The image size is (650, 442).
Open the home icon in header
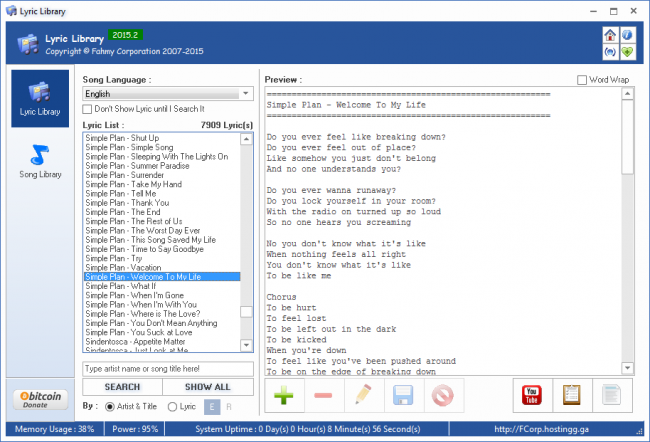(x=610, y=35)
